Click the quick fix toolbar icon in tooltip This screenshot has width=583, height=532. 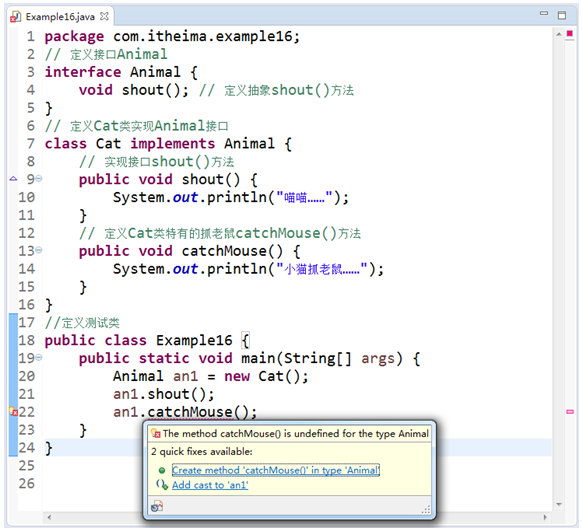157,506
